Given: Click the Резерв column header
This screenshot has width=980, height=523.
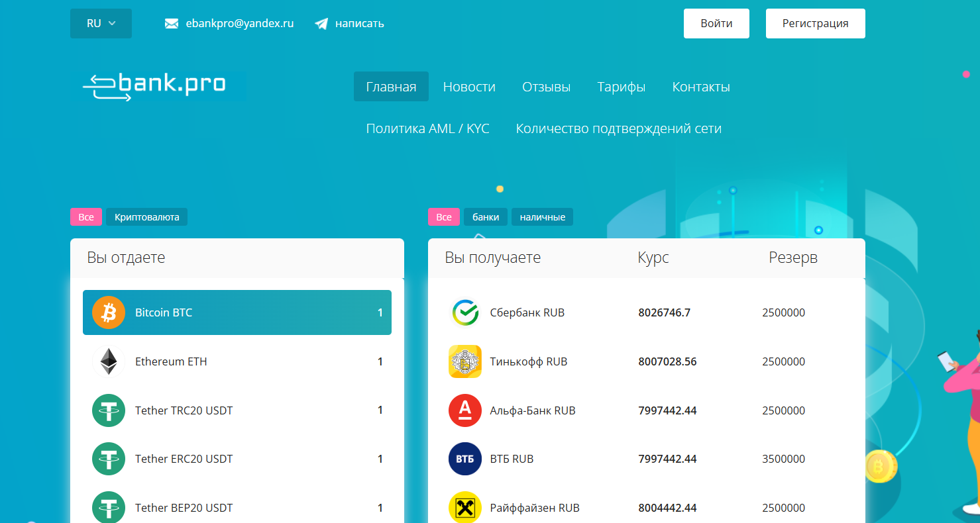Looking at the screenshot, I should 793,258.
